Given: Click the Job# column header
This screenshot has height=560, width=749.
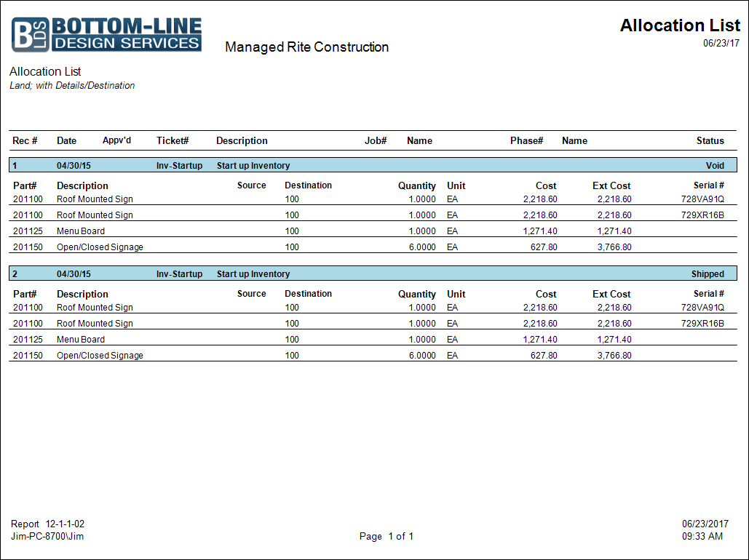Looking at the screenshot, I should click(x=376, y=141).
